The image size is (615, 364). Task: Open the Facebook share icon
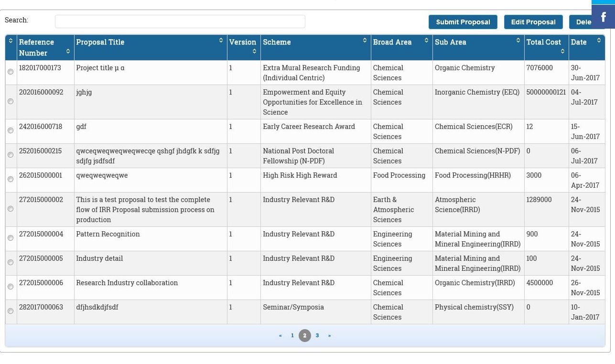[603, 17]
